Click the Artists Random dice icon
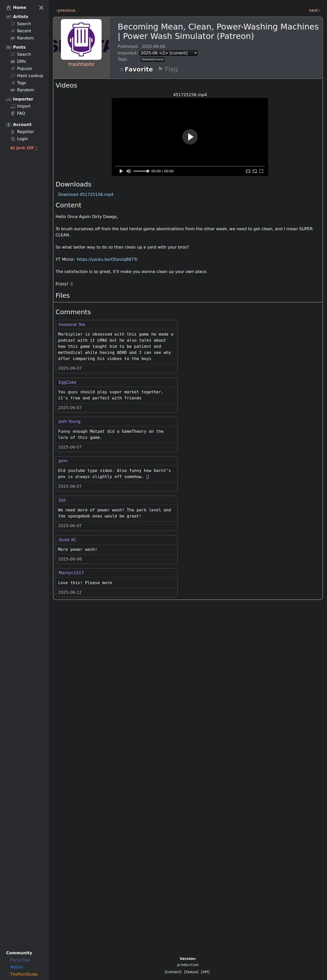 click(x=13, y=38)
